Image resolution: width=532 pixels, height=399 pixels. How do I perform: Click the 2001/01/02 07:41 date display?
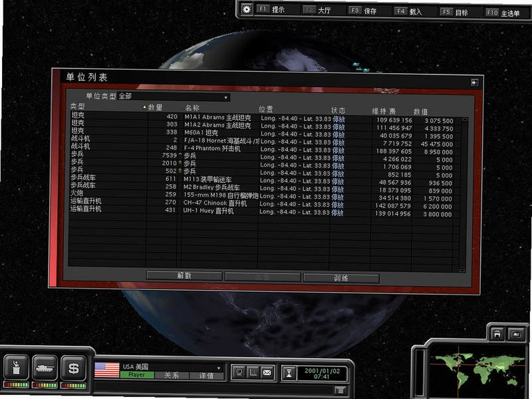point(322,374)
